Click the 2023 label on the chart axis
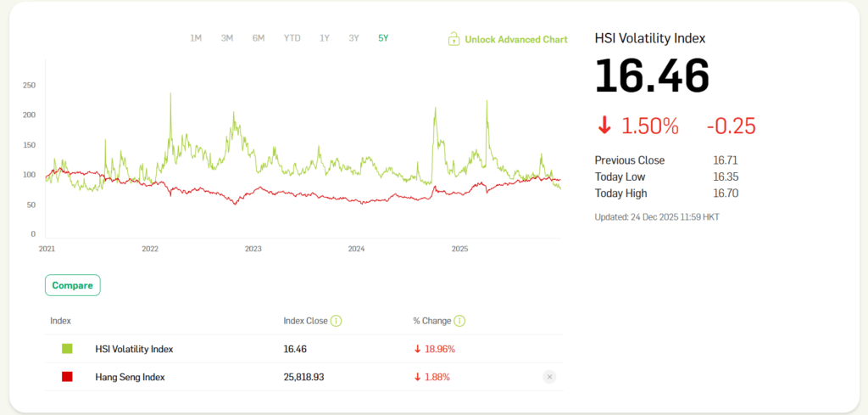Image resolution: width=868 pixels, height=415 pixels. tap(253, 249)
